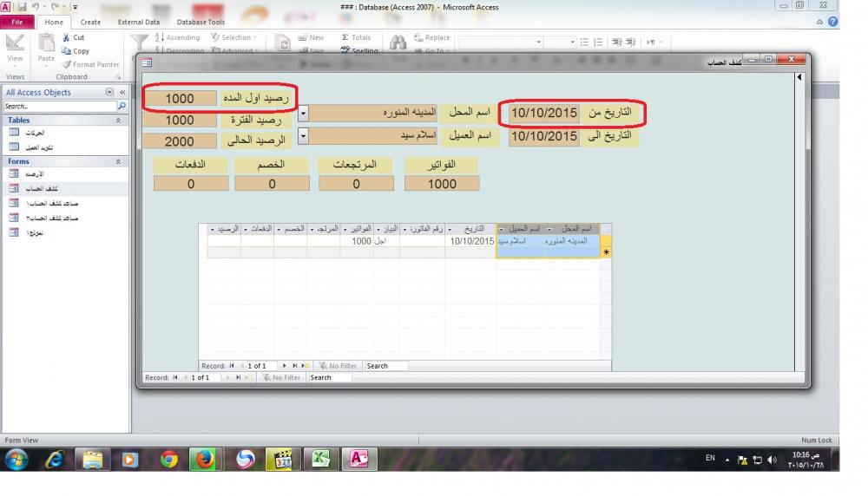Click the Copy icon
The height and width of the screenshot is (496, 868).
[67, 51]
